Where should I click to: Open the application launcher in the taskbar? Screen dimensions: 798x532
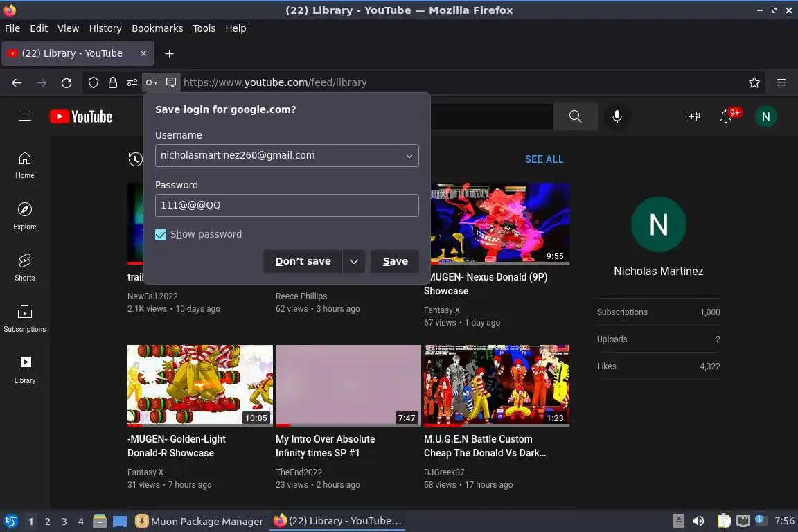click(10, 522)
